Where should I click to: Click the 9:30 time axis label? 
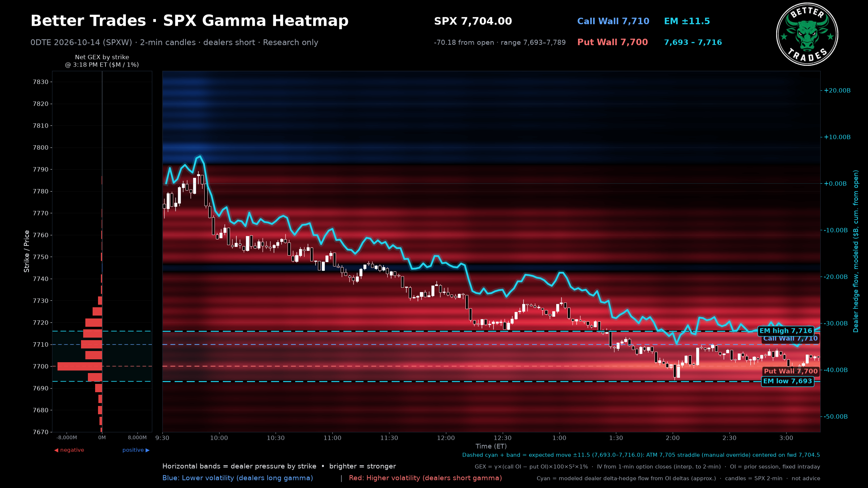162,438
